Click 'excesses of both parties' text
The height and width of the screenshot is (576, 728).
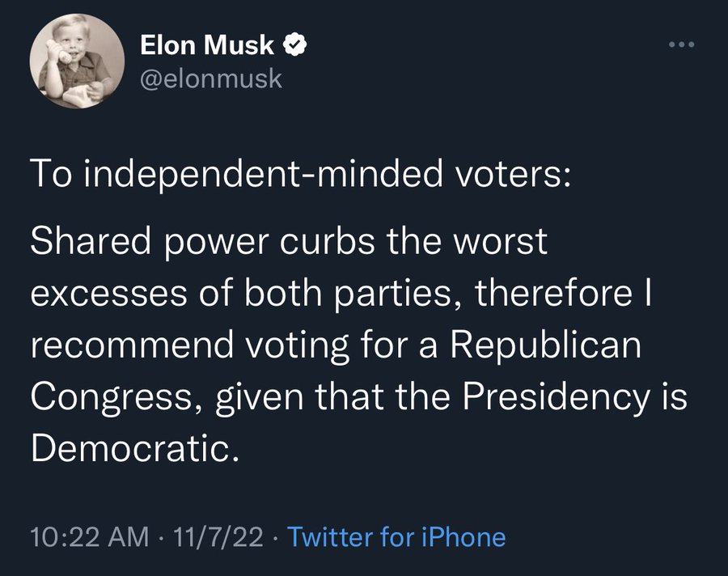(x=241, y=294)
